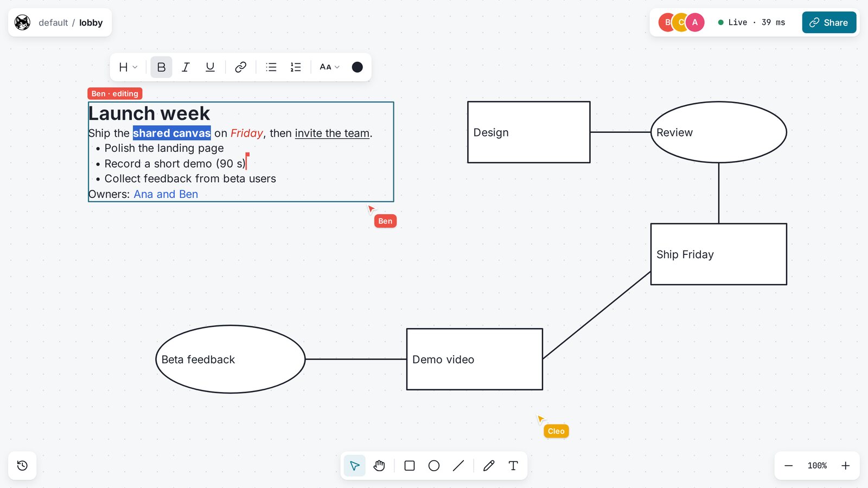This screenshot has height=488, width=868.
Task: Select the pointer selection tool
Action: tap(354, 466)
